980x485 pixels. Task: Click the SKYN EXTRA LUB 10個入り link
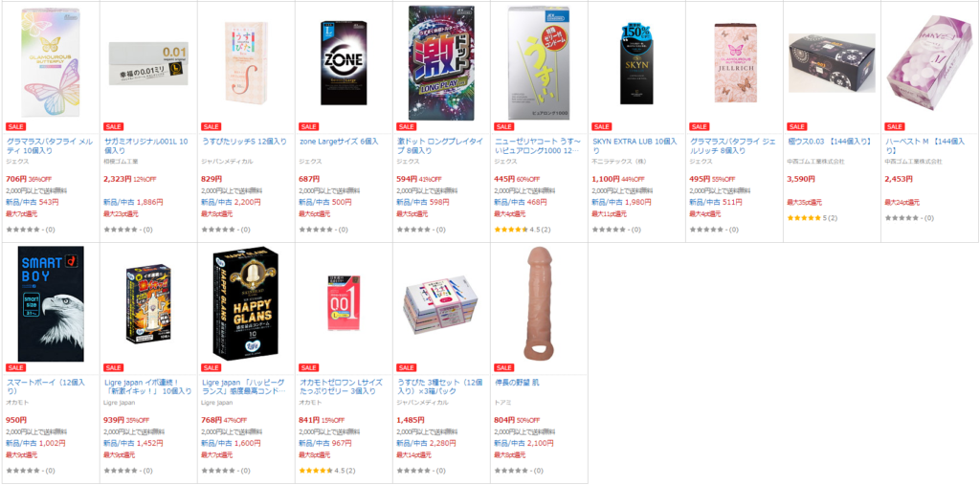(635, 146)
